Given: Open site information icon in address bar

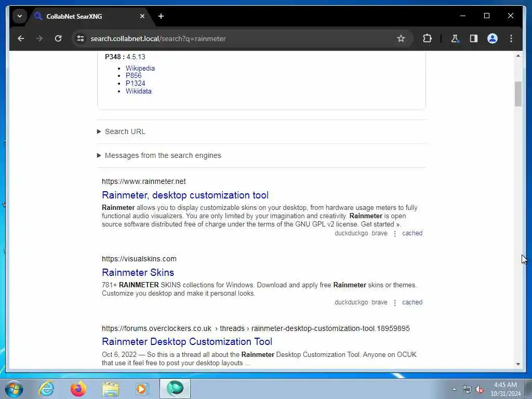Looking at the screenshot, I should click(x=81, y=38).
